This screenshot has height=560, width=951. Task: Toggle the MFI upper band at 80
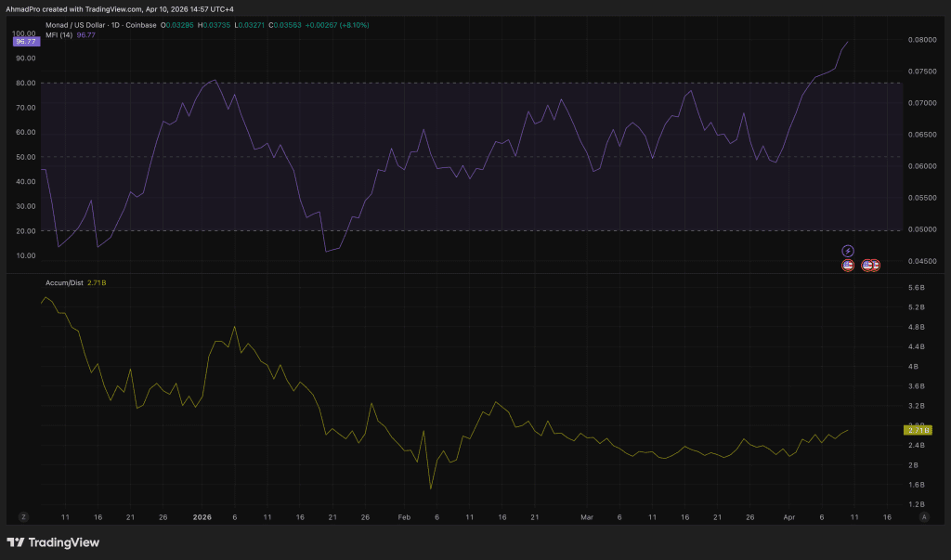click(464, 83)
